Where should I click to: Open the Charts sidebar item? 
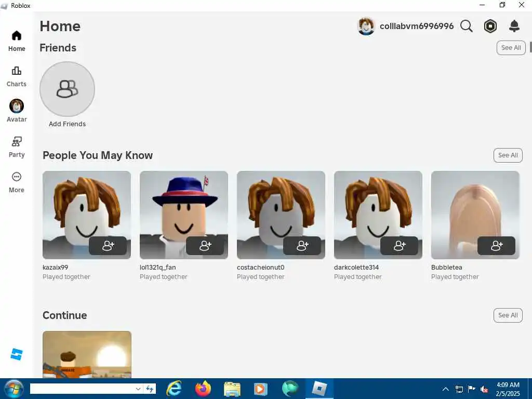[17, 77]
